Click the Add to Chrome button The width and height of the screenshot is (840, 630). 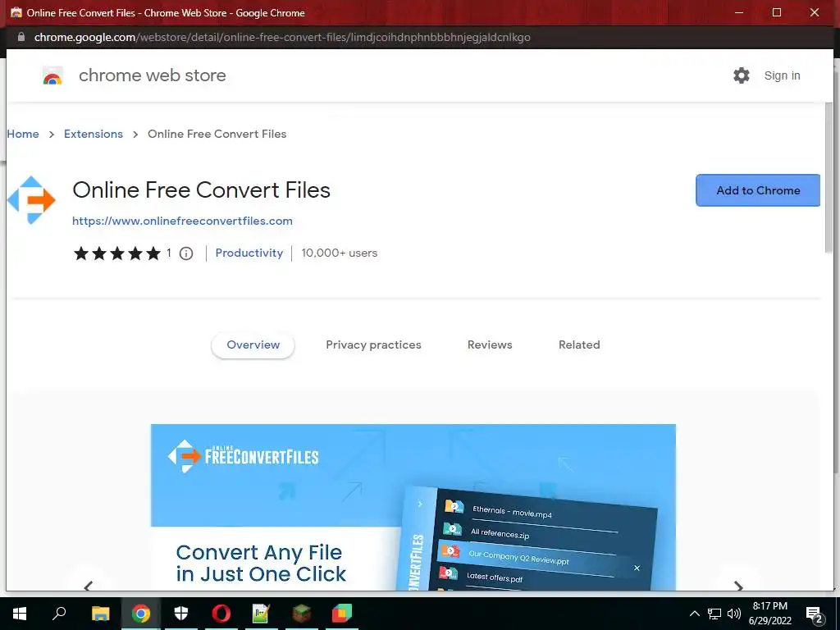[758, 190]
